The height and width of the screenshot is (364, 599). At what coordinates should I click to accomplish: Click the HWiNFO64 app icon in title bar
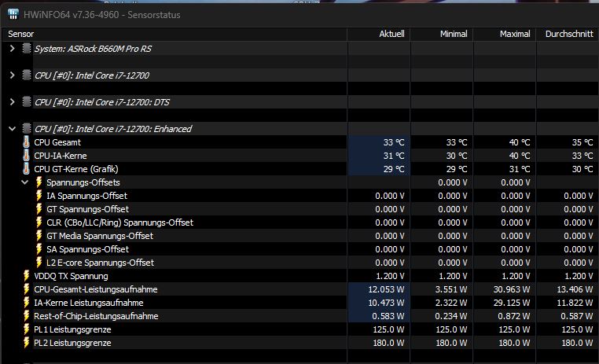click(13, 14)
